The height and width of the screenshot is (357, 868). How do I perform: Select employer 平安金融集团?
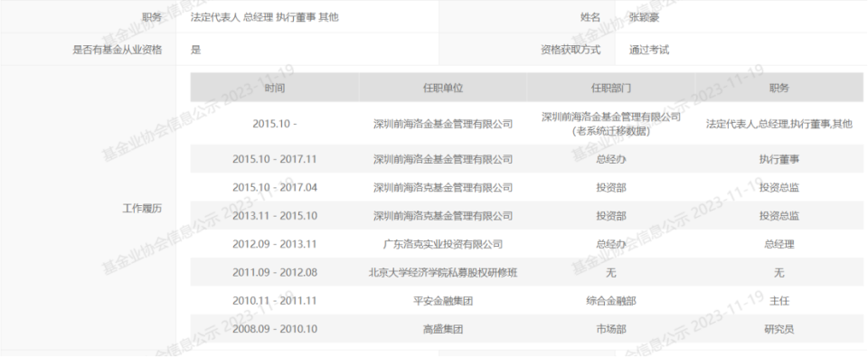[443, 301]
